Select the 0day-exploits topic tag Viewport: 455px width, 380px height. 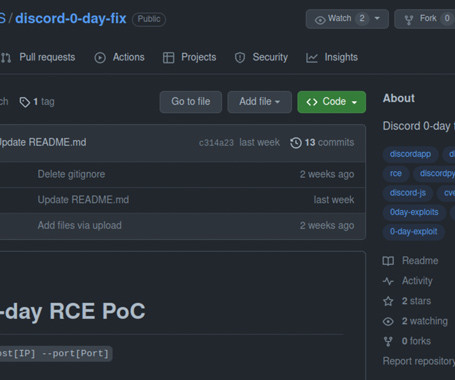coord(414,212)
